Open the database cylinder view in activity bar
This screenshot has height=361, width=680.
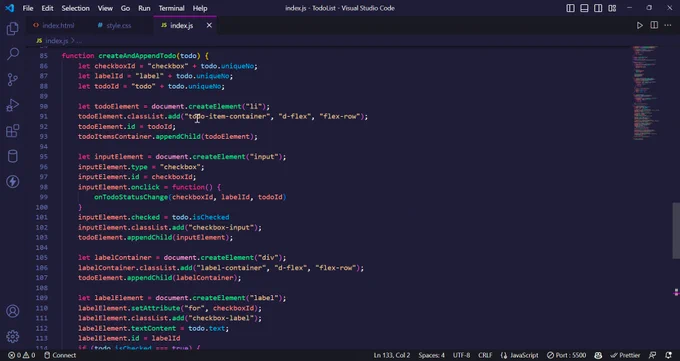pos(13,156)
